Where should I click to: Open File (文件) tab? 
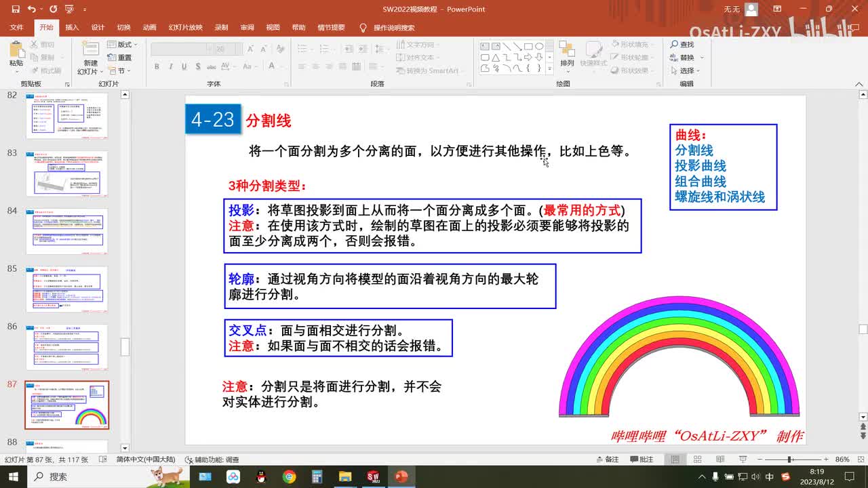click(17, 28)
